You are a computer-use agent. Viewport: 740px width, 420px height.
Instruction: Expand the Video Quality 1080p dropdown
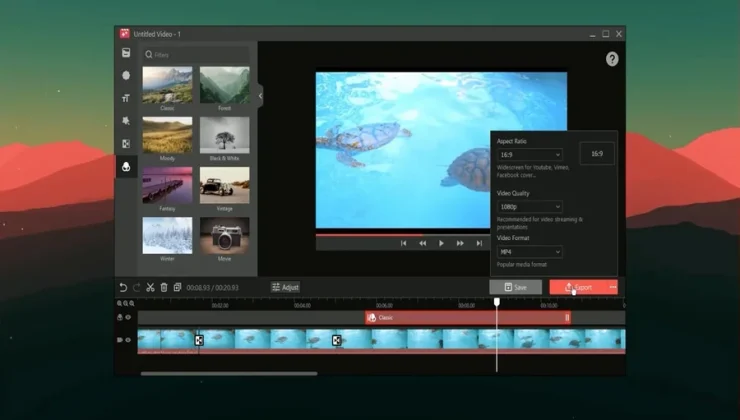[x=530, y=206]
